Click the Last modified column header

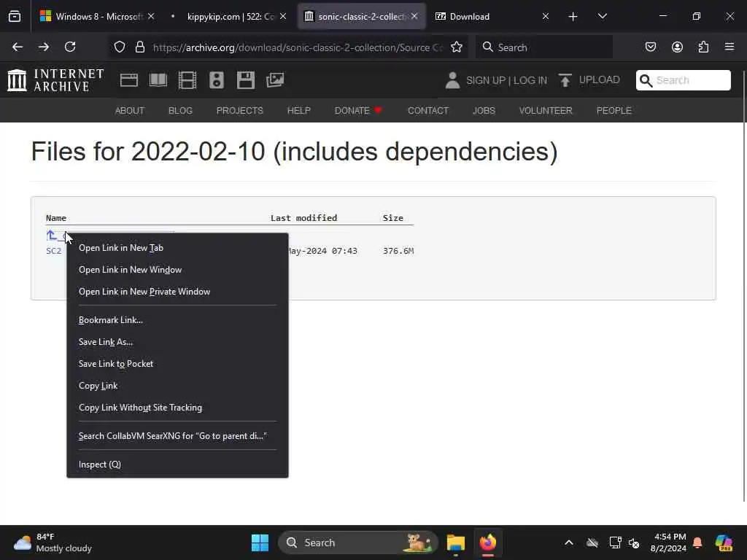point(304,217)
